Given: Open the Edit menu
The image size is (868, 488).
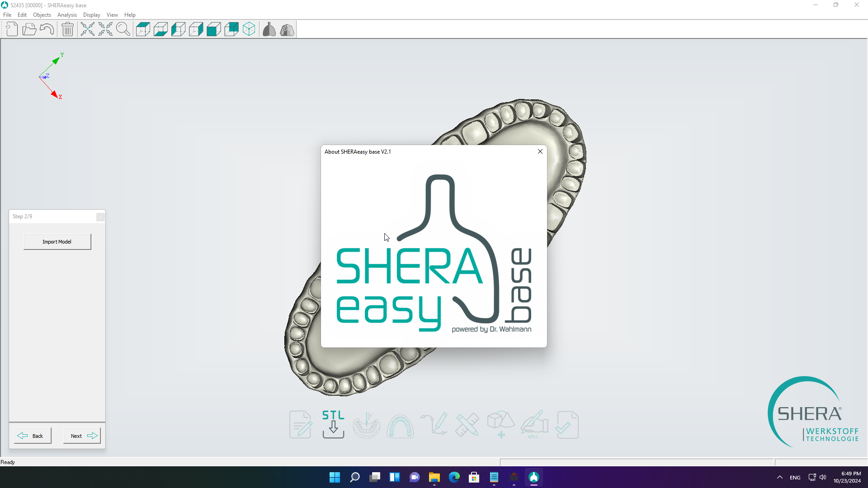Looking at the screenshot, I should (22, 15).
